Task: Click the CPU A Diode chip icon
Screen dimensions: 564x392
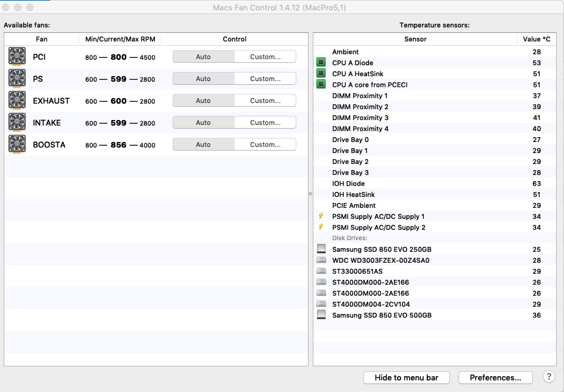Action: coord(321,62)
